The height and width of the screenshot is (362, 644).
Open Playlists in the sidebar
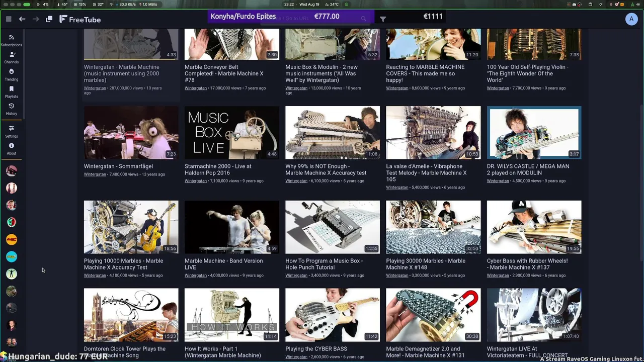click(x=12, y=92)
